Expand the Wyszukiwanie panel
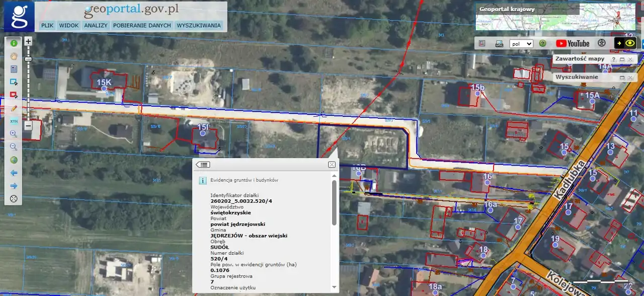 click(x=621, y=78)
